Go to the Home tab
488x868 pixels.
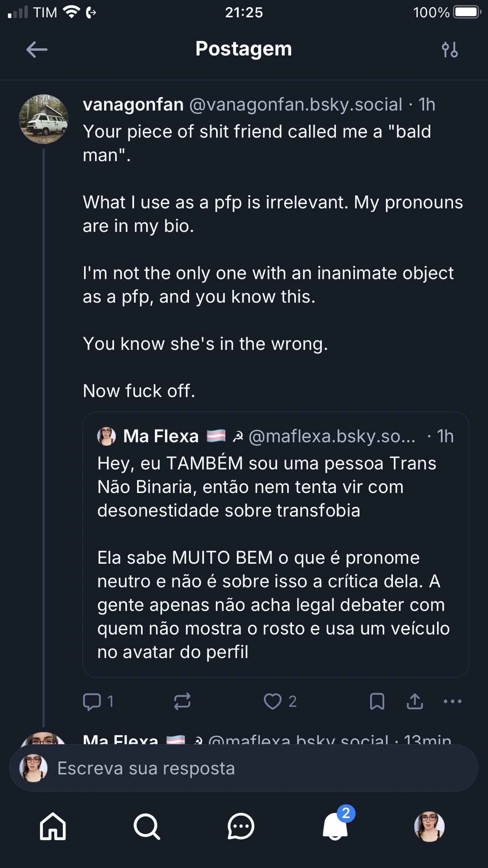53,826
